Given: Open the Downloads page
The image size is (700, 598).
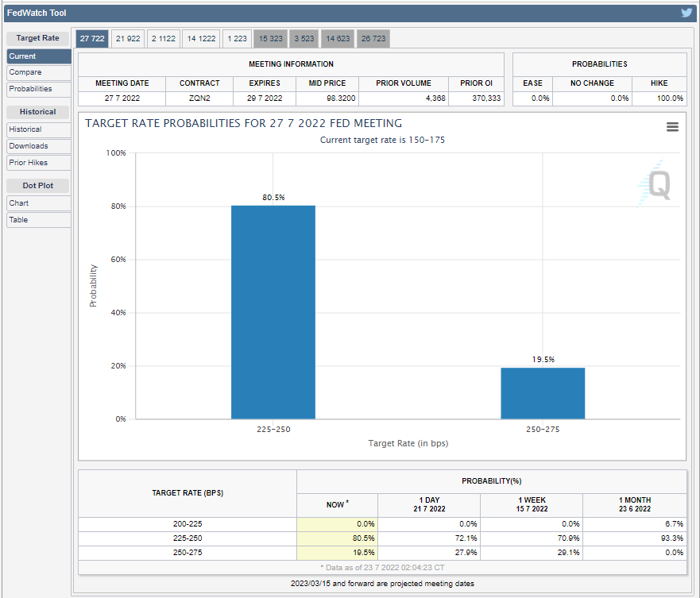Looking at the screenshot, I should point(38,146).
